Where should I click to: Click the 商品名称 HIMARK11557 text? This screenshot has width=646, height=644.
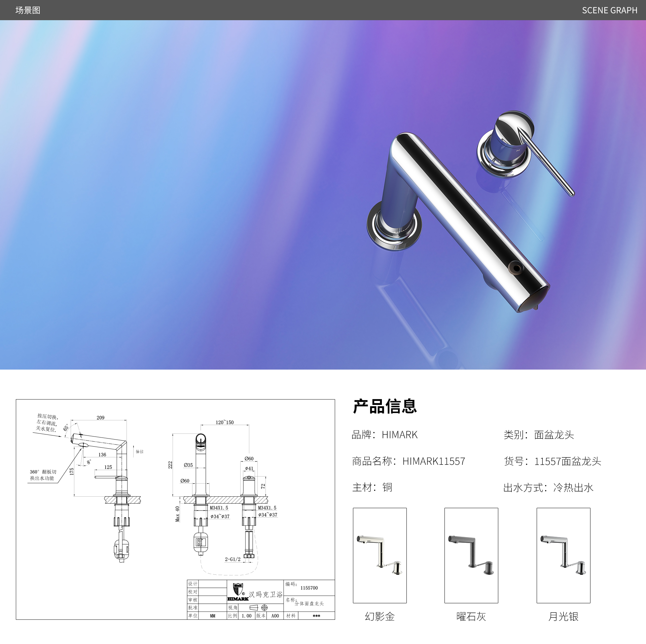coord(408,461)
